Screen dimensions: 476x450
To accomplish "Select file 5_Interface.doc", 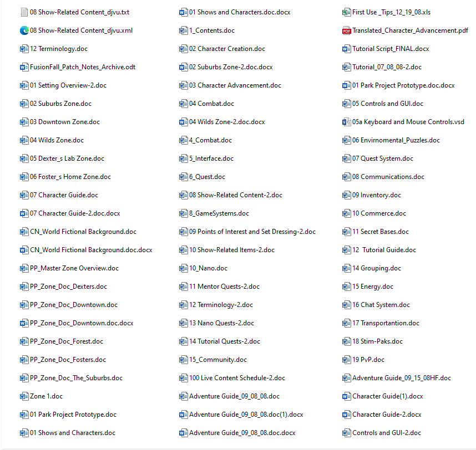I will coord(206,158).
